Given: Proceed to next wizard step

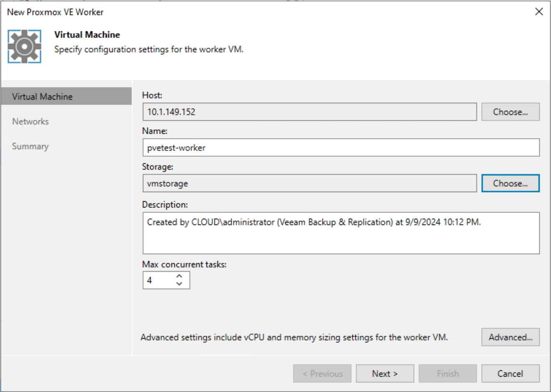Looking at the screenshot, I should (x=384, y=373).
